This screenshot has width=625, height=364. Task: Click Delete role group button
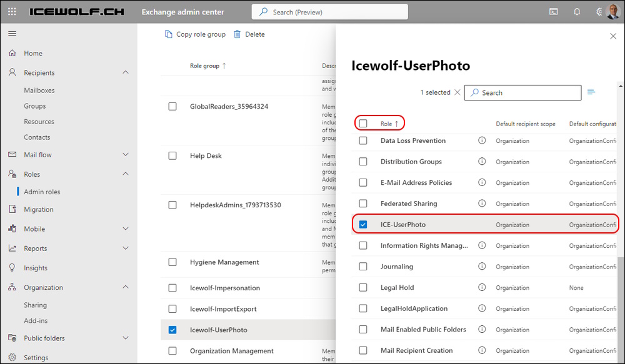pos(249,34)
